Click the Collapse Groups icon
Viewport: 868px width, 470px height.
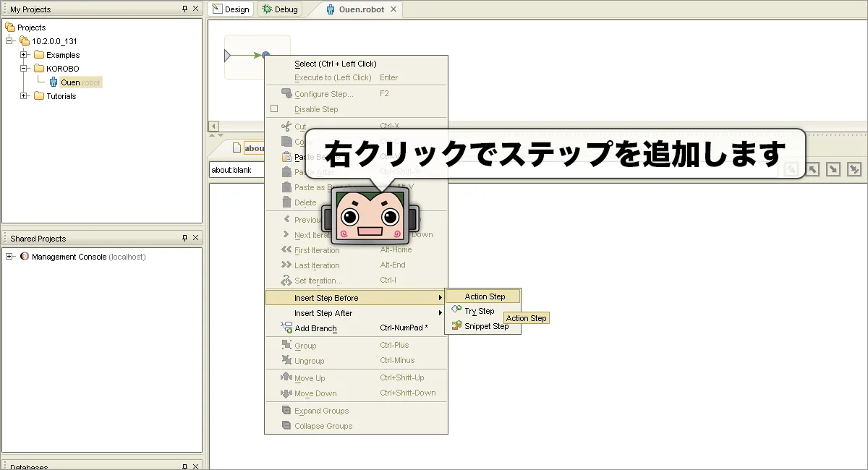[x=286, y=425]
